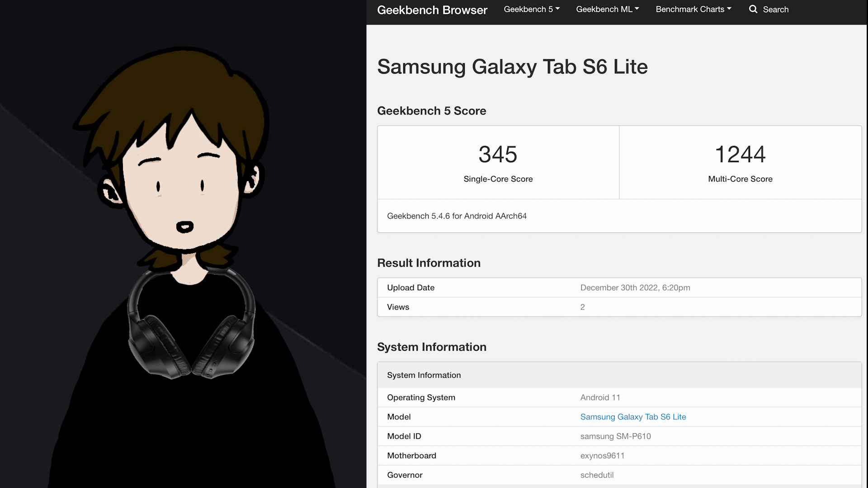This screenshot has width=868, height=488.
Task: Go to Geekbench Browser home
Action: coord(432,10)
